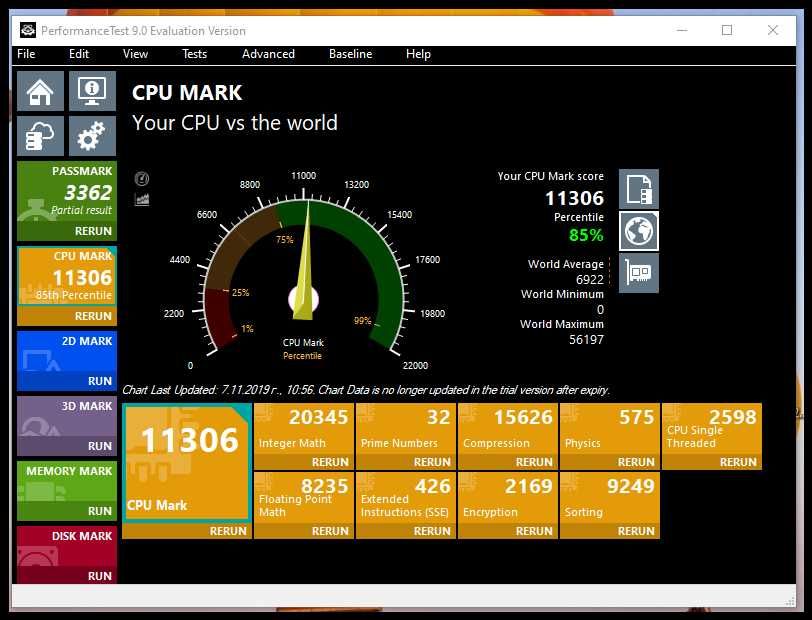The height and width of the screenshot is (620, 812).
Task: Select the gauge view icon beside chart
Action: (142, 179)
